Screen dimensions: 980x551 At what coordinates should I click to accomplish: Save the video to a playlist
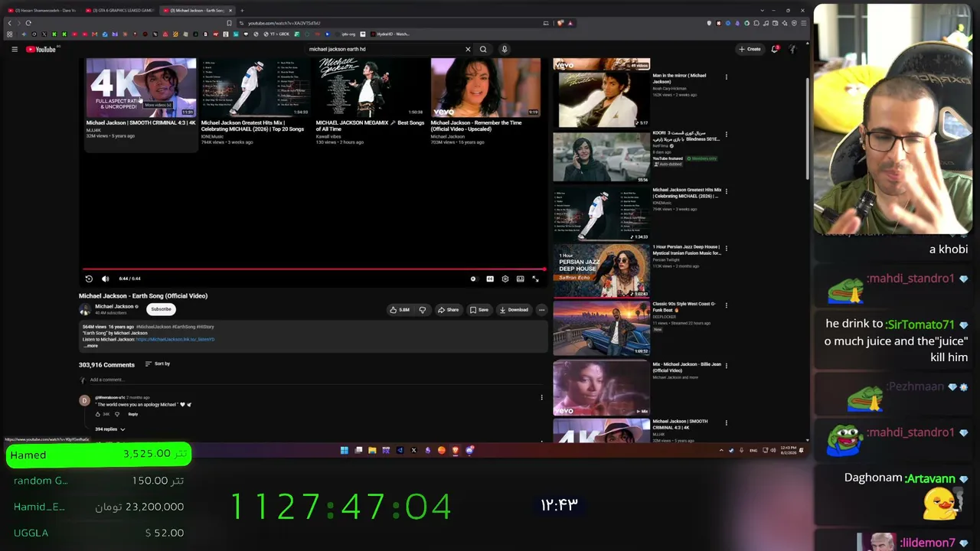point(479,310)
